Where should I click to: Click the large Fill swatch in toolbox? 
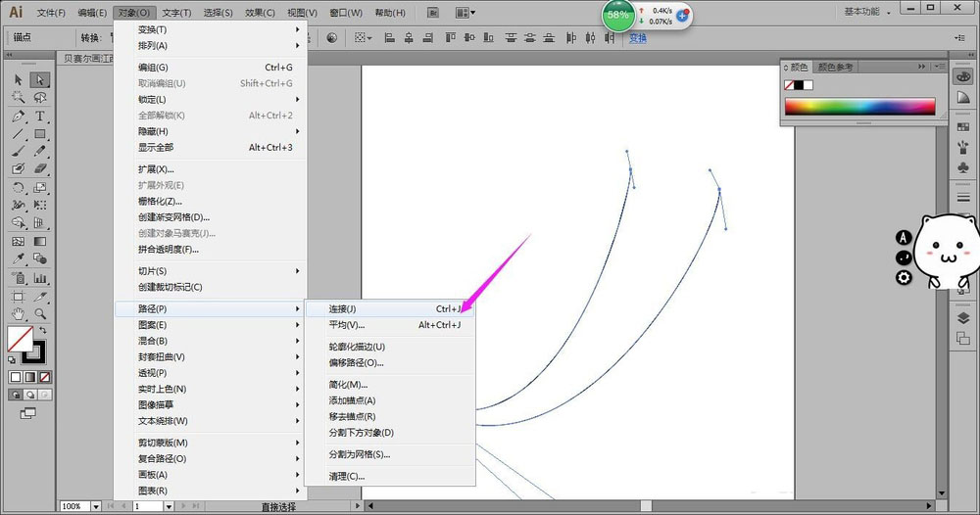coord(20,339)
